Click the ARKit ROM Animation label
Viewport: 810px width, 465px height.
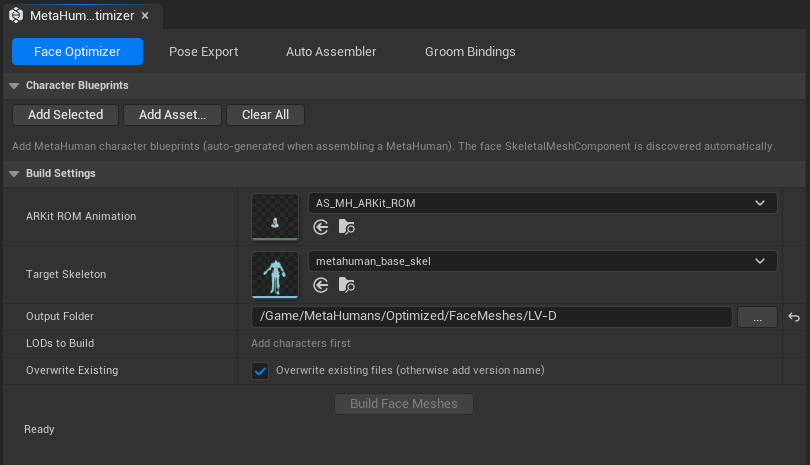coord(81,216)
